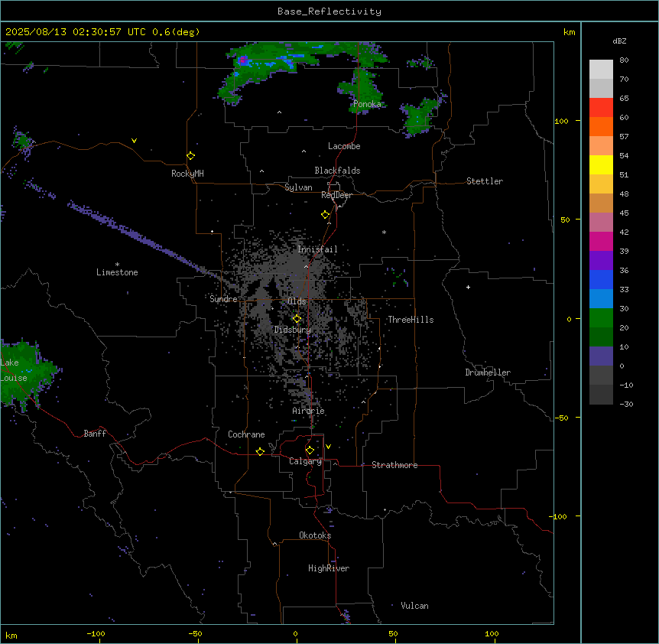The width and height of the screenshot is (659, 644).
Task: Click the yellow marker below Cochrane
Action: point(260,451)
